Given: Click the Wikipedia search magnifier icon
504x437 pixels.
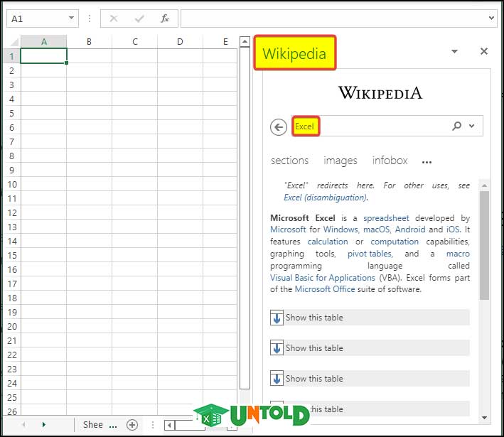Looking at the screenshot, I should click(x=456, y=126).
